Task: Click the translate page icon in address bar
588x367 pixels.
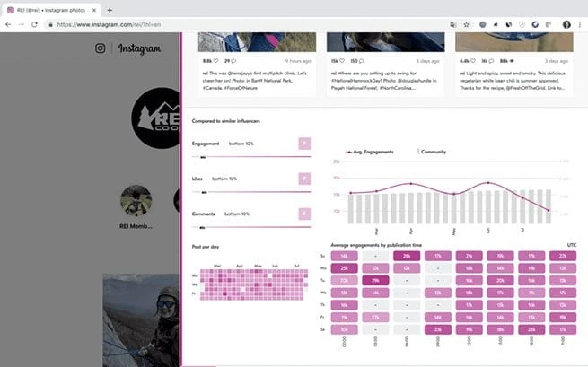Action: pos(452,25)
